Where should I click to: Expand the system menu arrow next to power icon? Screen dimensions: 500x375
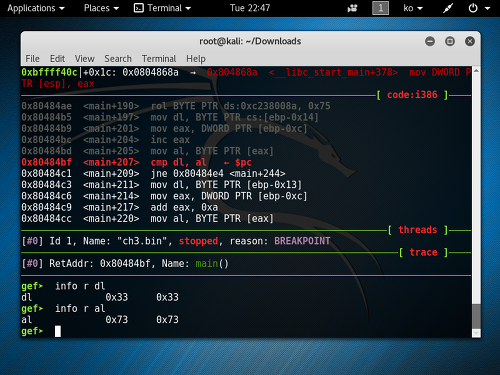[487, 8]
